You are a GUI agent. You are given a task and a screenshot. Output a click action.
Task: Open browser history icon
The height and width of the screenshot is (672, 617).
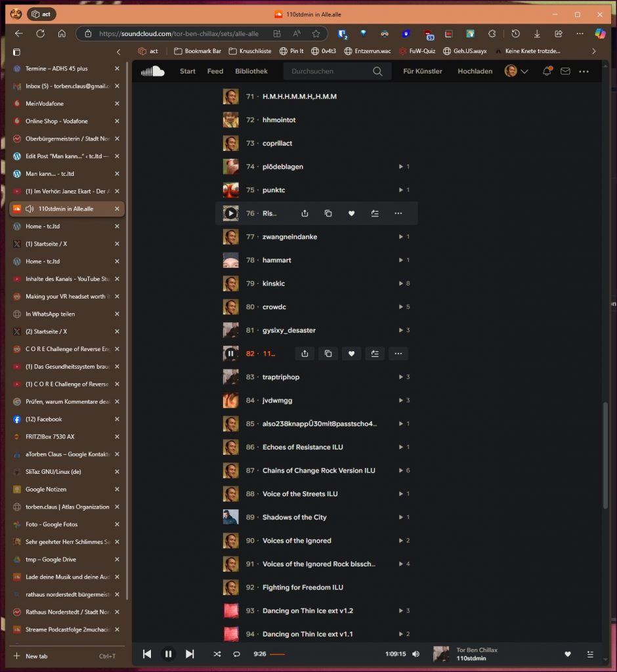(515, 33)
